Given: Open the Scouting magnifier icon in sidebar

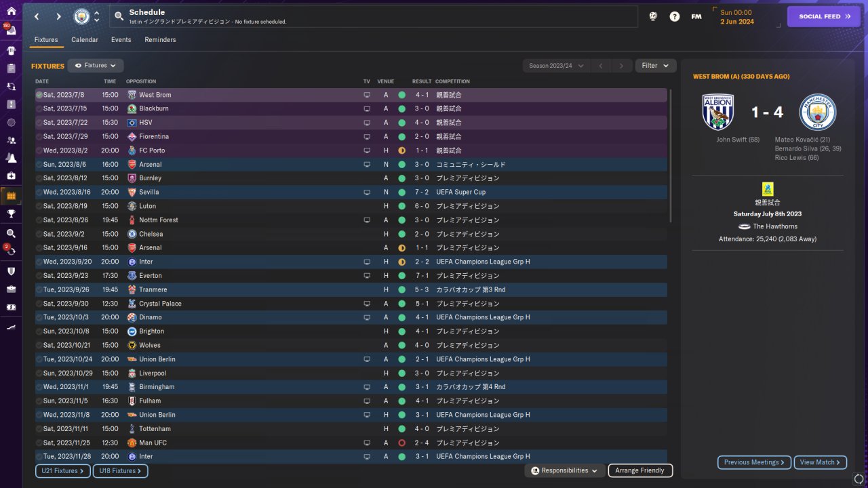Looking at the screenshot, I should point(11,233).
